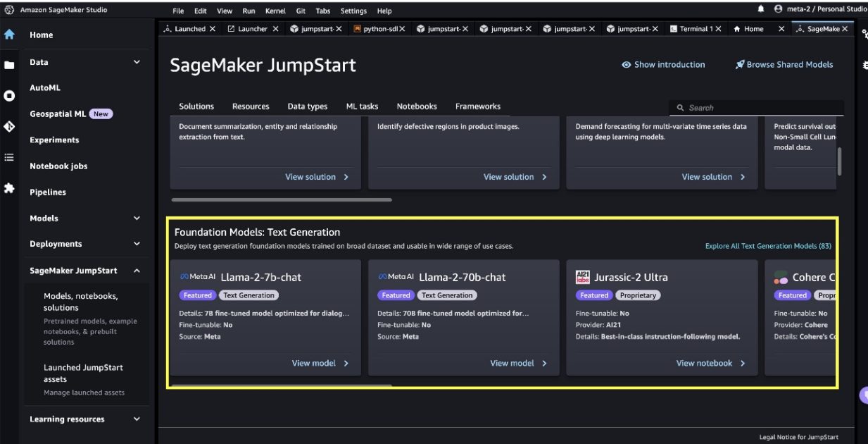The image size is (868, 444).
Task: Select the ML tasks category tab
Action: tap(362, 106)
